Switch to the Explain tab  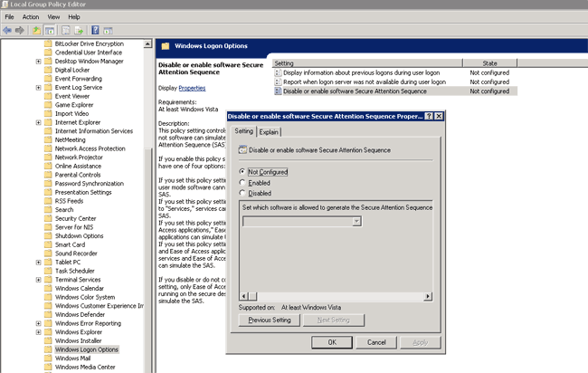coord(270,132)
